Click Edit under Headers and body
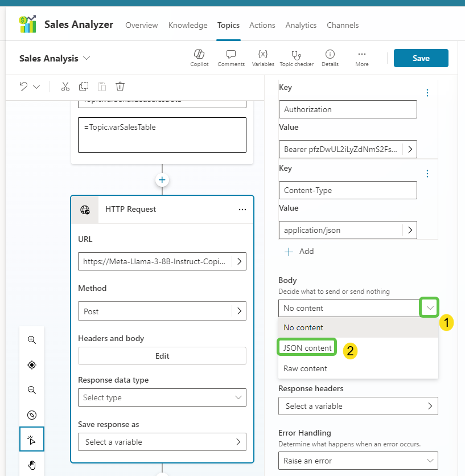Viewport: 465px width, 476px height. 162,356
